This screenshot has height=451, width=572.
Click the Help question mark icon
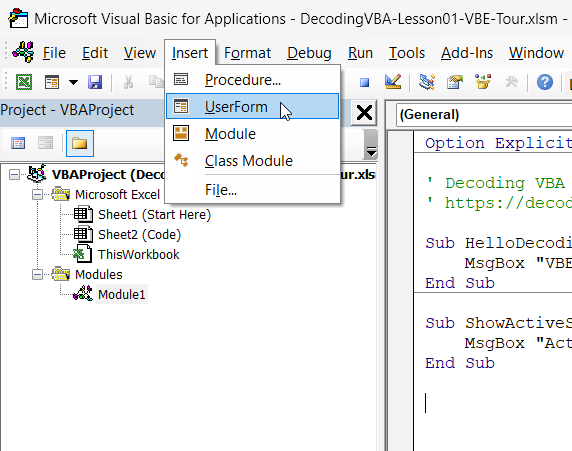click(x=545, y=82)
